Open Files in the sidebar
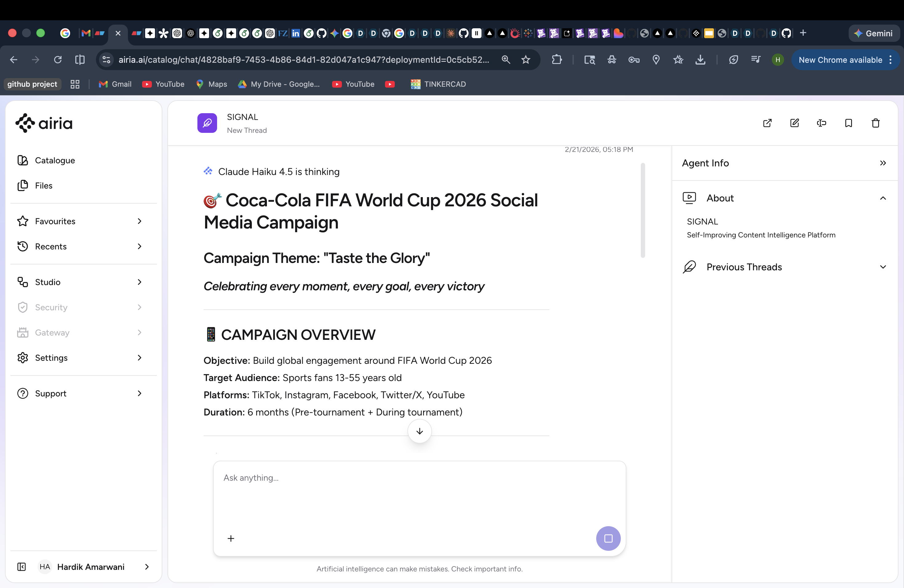 (43, 185)
